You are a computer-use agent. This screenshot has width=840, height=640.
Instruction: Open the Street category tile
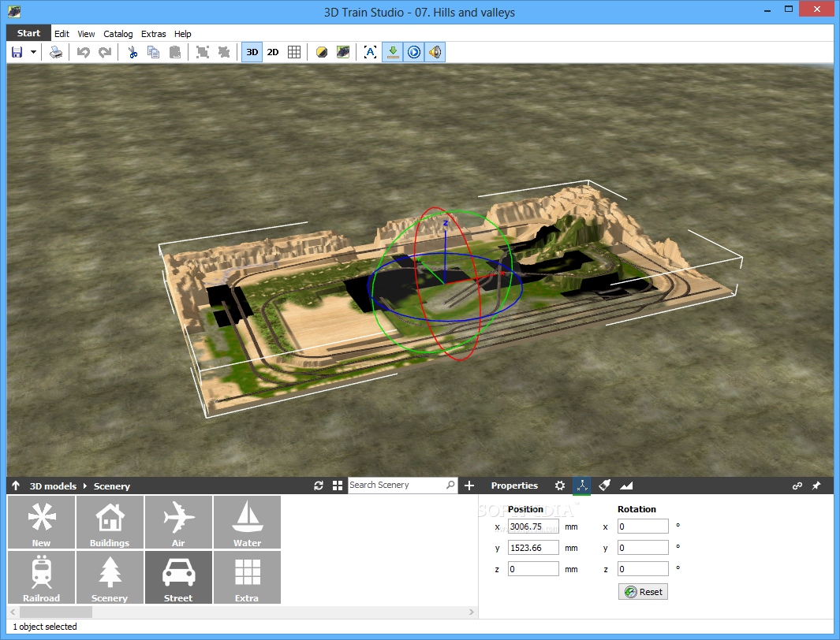pos(178,578)
